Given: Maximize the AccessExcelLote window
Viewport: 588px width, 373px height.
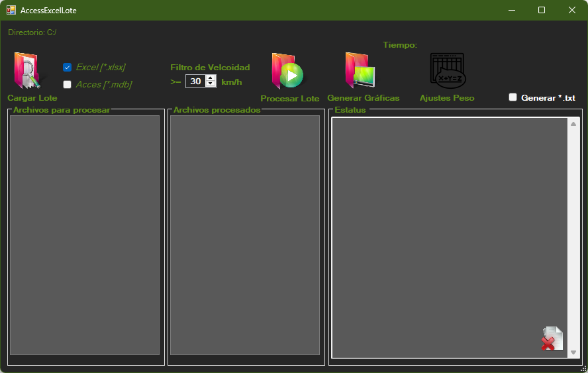Looking at the screenshot, I should pyautogui.click(x=542, y=10).
